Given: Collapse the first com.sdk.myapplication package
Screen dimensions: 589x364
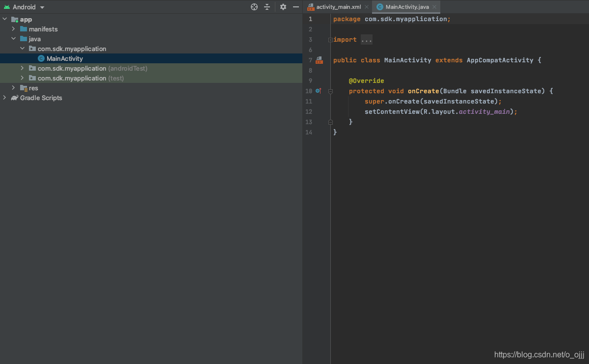Looking at the screenshot, I should pyautogui.click(x=23, y=49).
